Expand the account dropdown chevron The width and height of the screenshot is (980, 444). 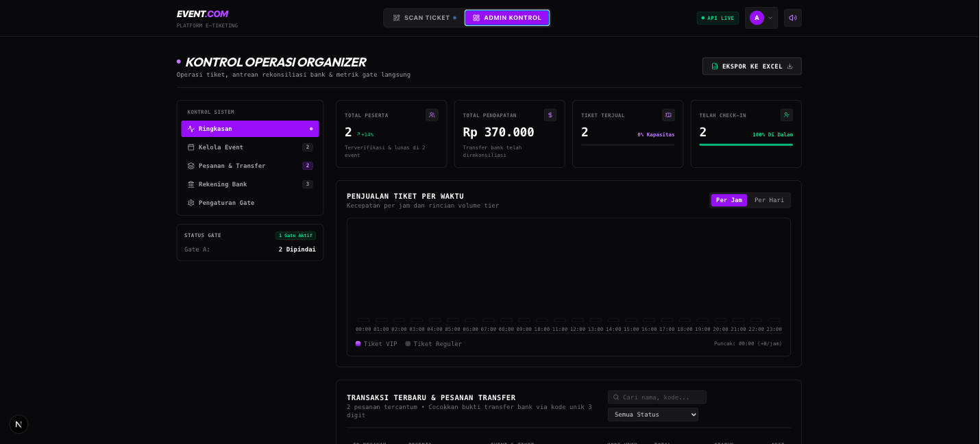pos(770,18)
